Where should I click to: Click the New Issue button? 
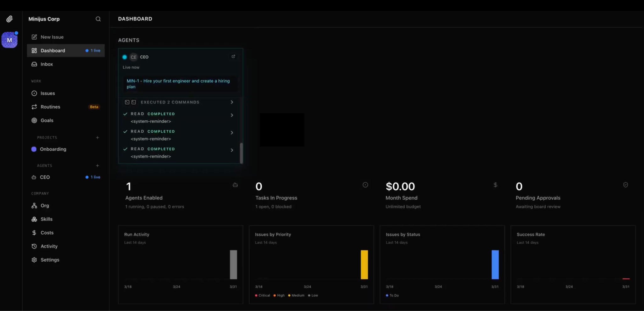pos(52,37)
